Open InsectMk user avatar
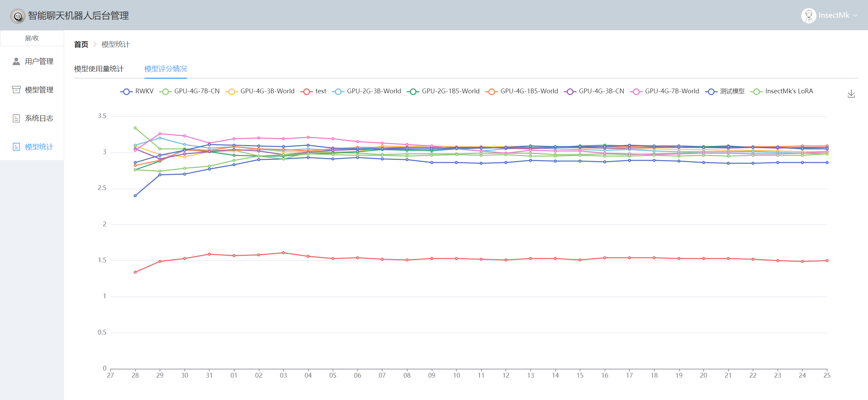This screenshot has height=400, width=868. [809, 16]
